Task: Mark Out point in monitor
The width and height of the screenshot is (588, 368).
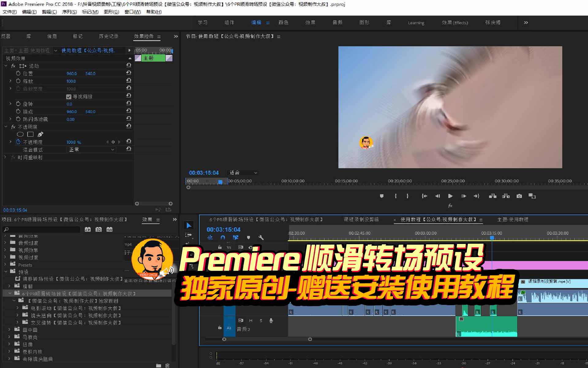Action: 407,196
